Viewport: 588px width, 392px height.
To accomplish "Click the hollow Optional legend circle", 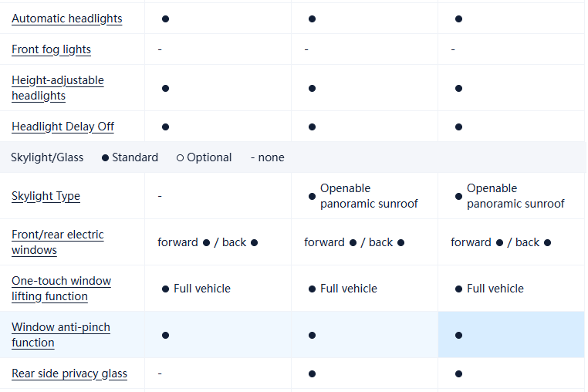I will [180, 157].
